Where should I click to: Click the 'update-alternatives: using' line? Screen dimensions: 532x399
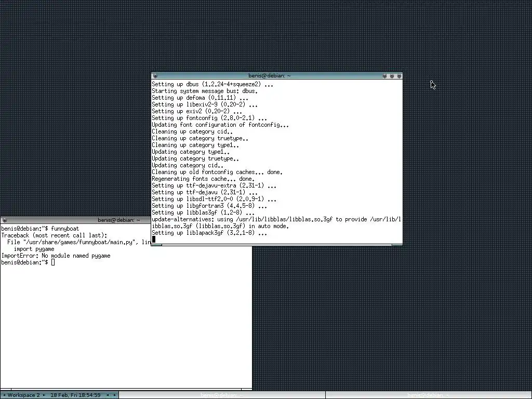276,220
